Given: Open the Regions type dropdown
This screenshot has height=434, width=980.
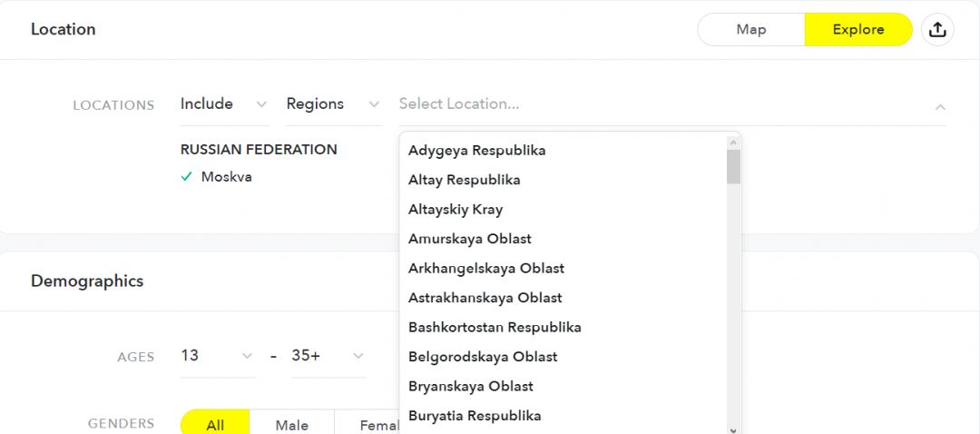Looking at the screenshot, I should coord(334,104).
